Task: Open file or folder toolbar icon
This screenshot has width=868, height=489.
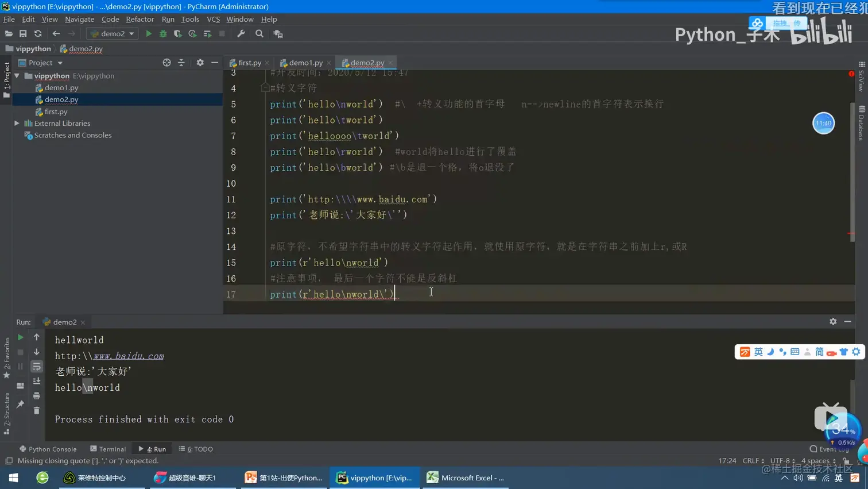Action: coord(9,34)
